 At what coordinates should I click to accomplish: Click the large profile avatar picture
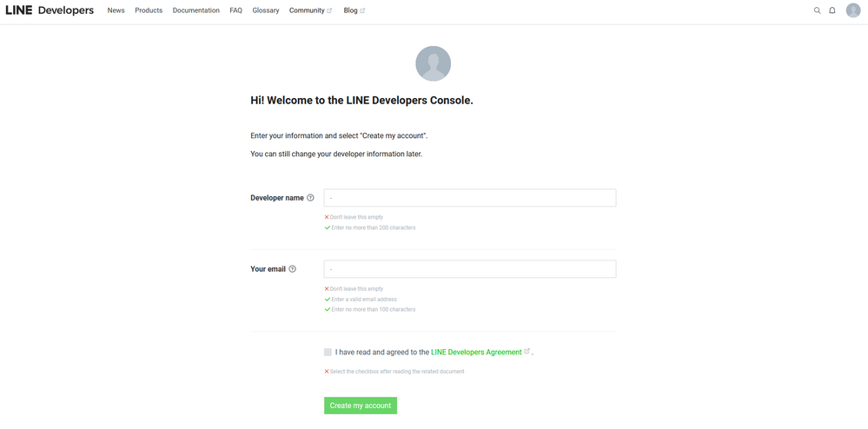pyautogui.click(x=433, y=63)
